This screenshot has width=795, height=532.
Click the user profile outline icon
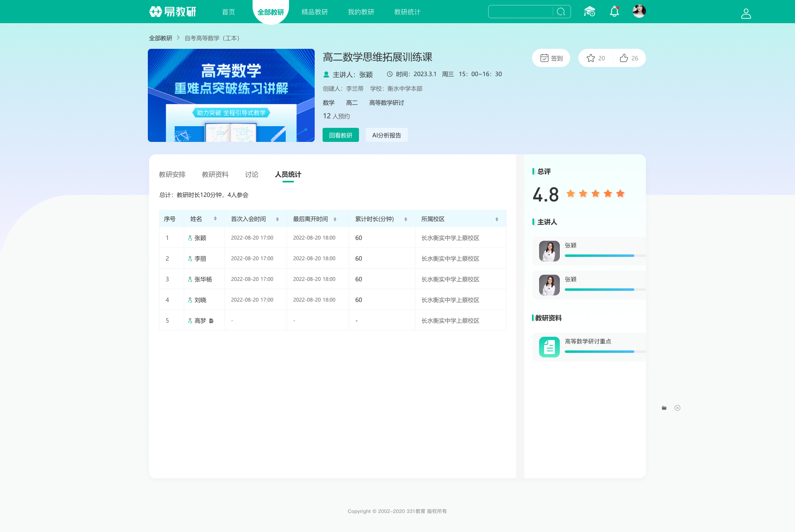point(746,14)
